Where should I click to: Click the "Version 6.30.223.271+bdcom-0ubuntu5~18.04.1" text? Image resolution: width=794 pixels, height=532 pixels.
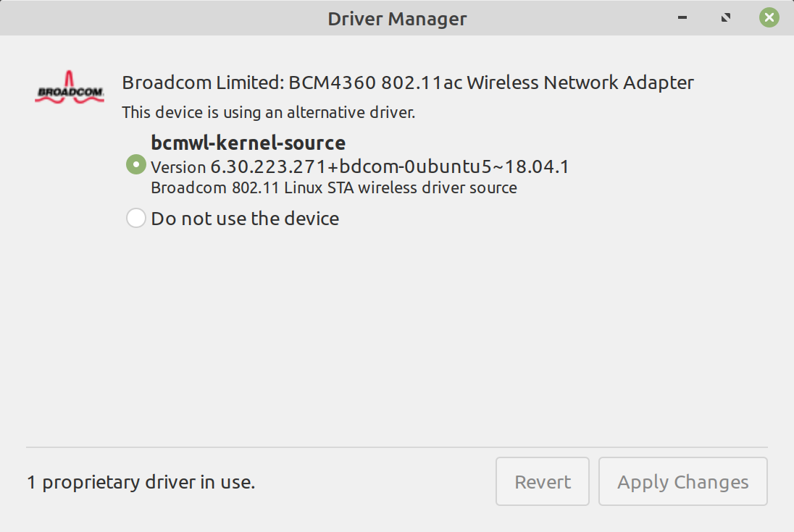360,166
